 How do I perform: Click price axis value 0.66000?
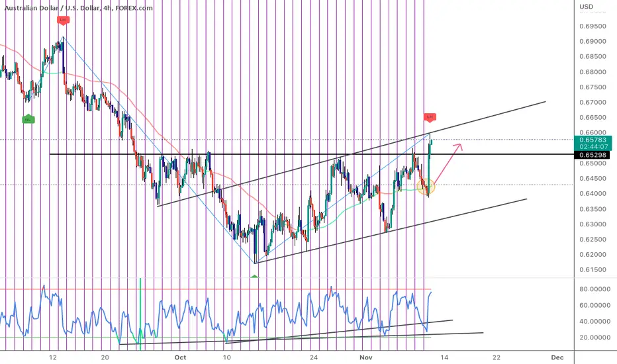(593, 132)
